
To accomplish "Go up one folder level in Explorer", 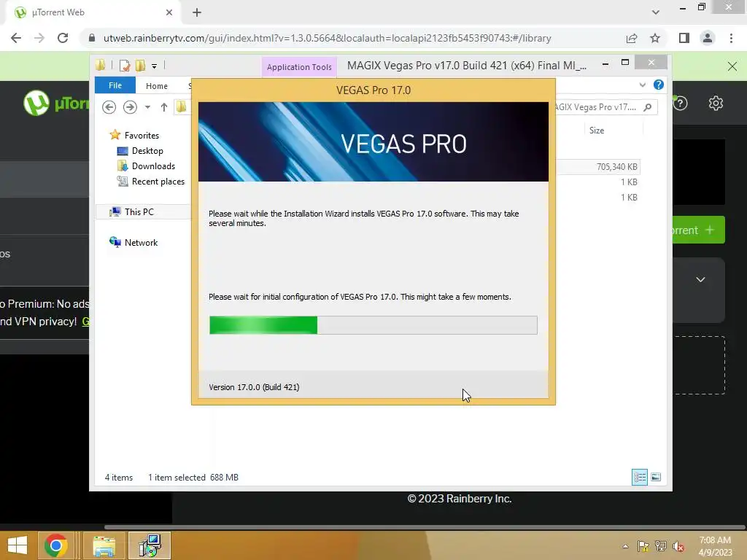I will point(164,107).
